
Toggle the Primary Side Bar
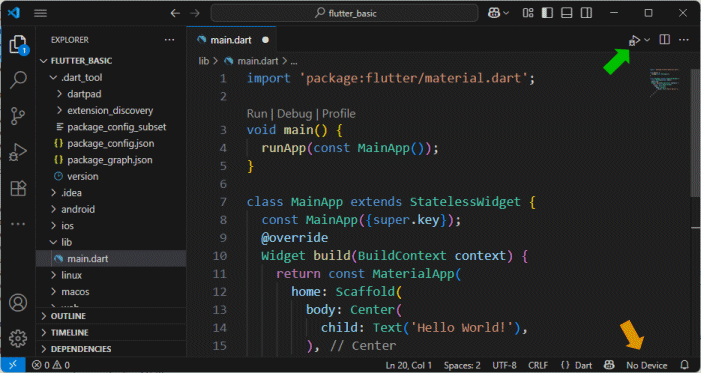click(x=547, y=13)
